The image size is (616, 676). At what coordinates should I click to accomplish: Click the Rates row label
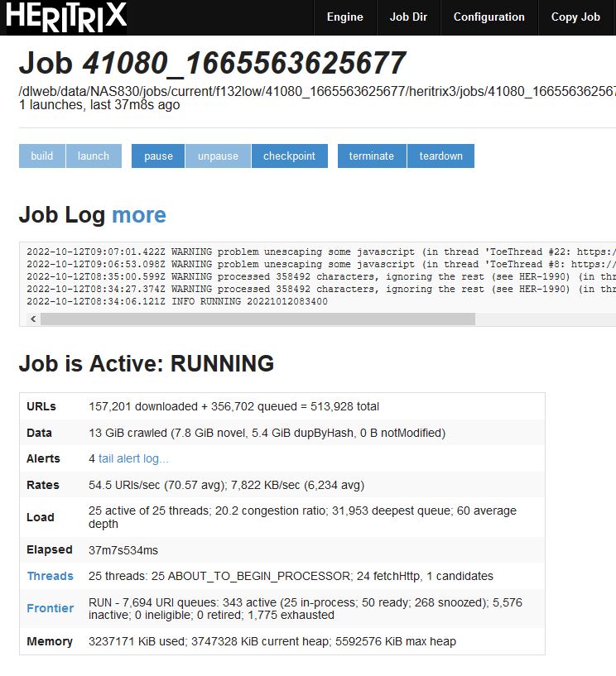pos(43,485)
